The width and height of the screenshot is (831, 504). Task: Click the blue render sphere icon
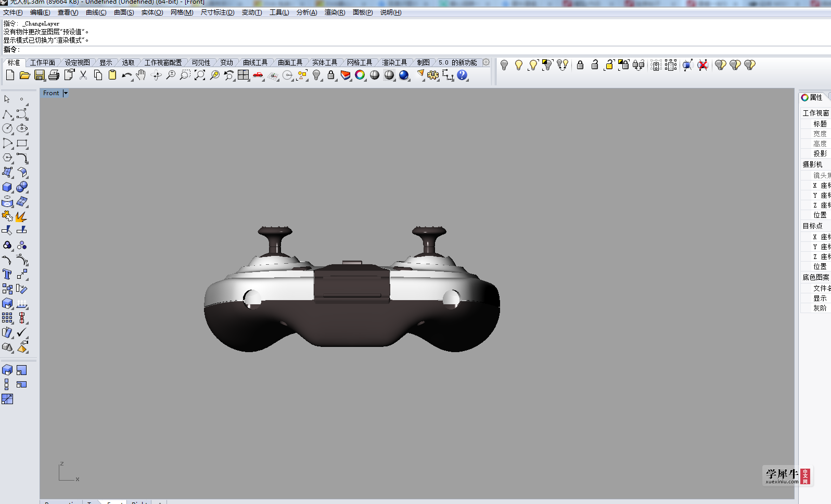404,75
